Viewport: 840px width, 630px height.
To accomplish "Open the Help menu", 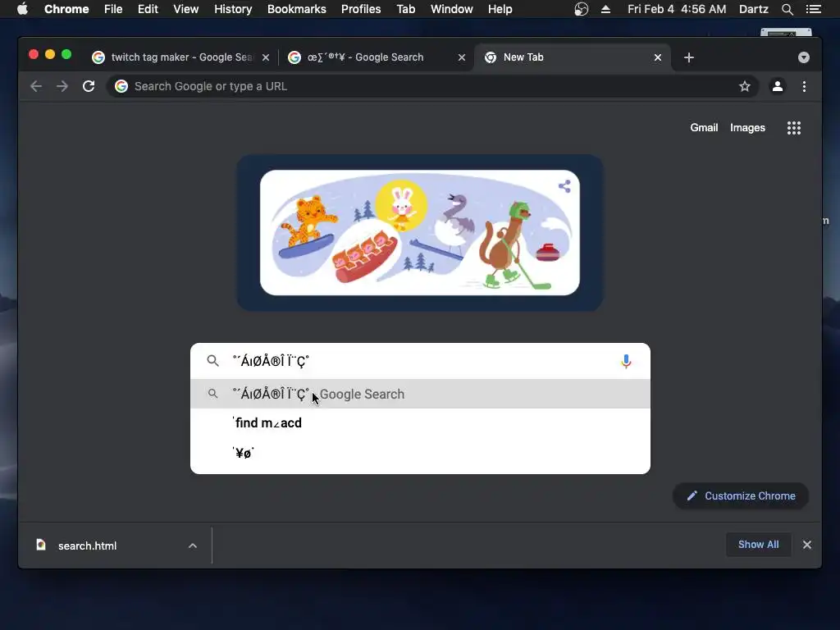I will (500, 9).
